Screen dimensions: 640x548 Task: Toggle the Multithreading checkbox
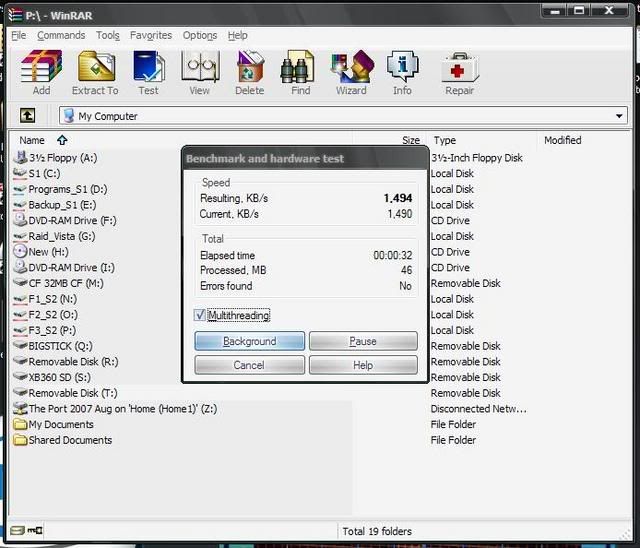[200, 315]
